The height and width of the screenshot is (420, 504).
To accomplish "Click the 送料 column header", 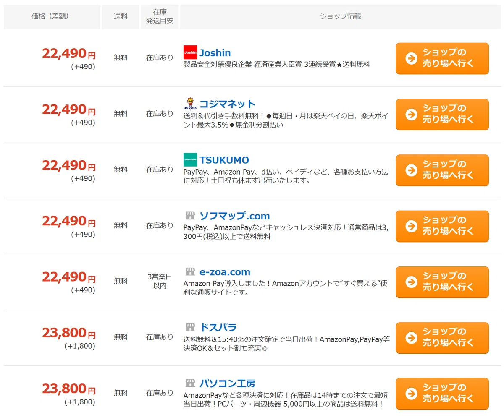I will tap(121, 17).
